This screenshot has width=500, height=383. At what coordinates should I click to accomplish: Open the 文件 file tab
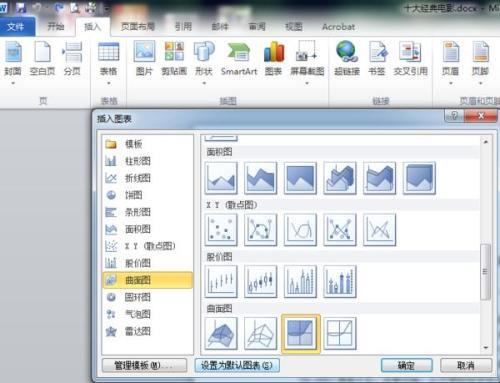click(x=17, y=27)
